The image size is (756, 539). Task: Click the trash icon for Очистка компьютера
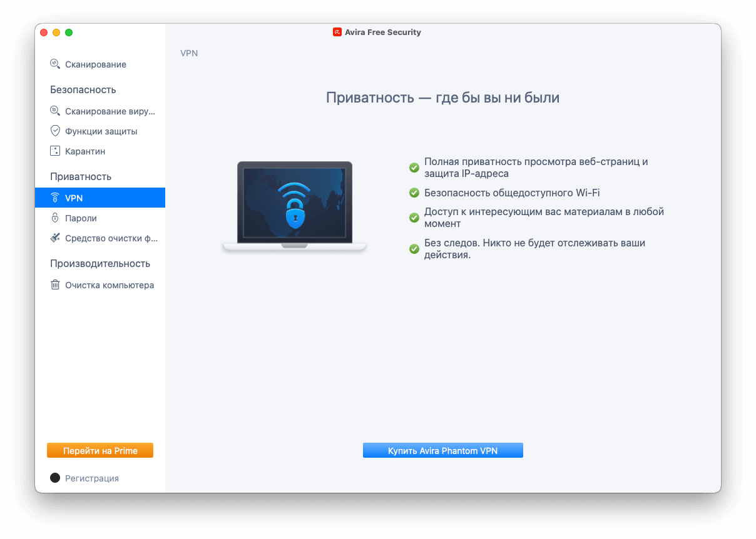click(x=55, y=285)
